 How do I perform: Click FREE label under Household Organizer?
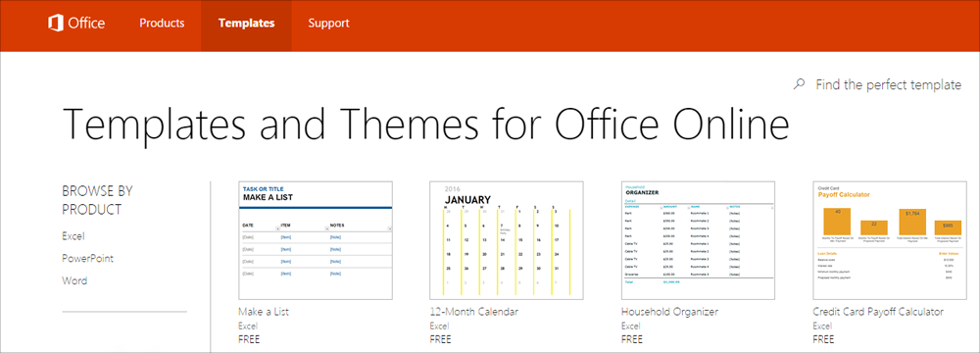coord(631,339)
